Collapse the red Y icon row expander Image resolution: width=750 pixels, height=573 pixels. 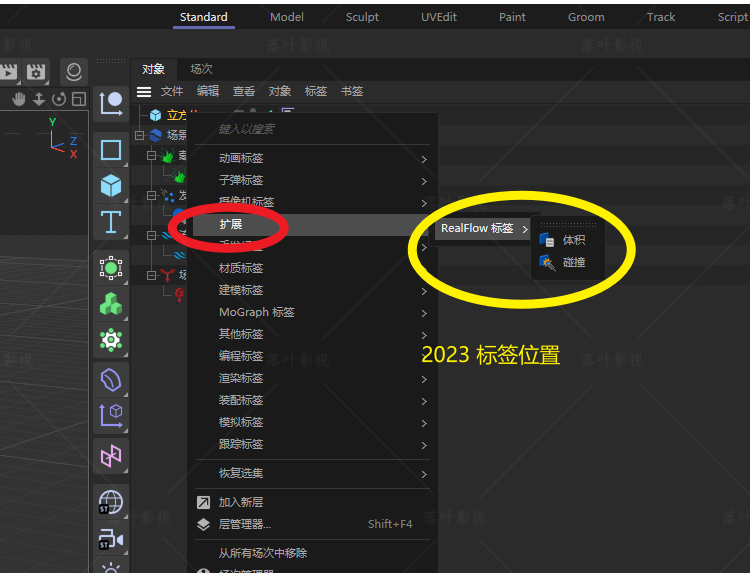point(151,275)
